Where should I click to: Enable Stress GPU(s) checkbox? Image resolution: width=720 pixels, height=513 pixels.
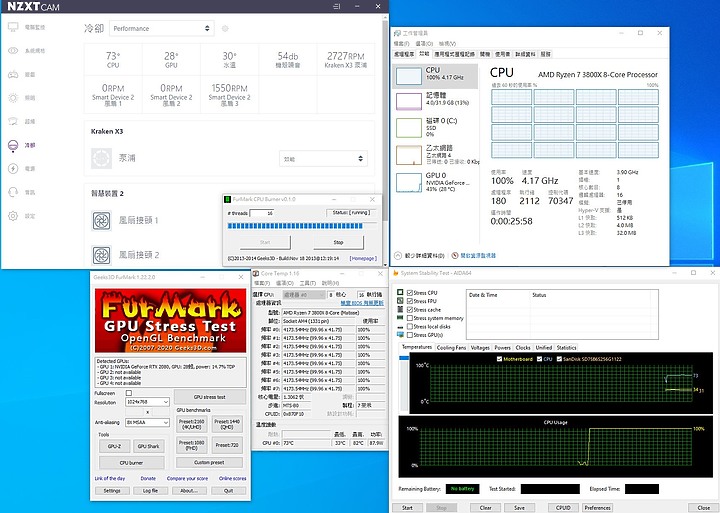[410, 335]
